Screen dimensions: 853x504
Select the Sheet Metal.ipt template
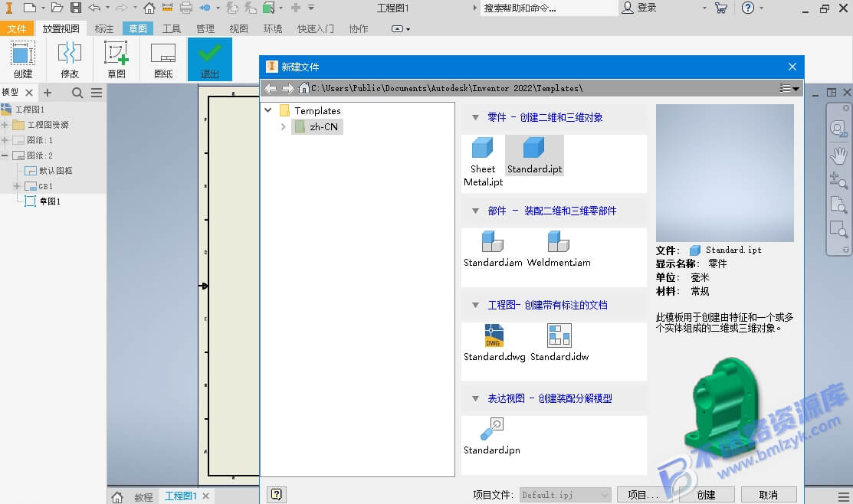point(483,162)
